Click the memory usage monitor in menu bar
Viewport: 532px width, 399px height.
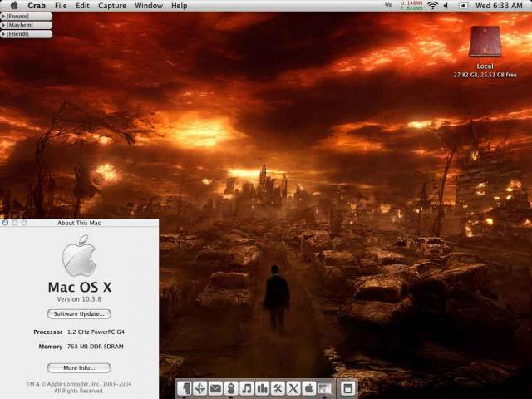pos(411,6)
